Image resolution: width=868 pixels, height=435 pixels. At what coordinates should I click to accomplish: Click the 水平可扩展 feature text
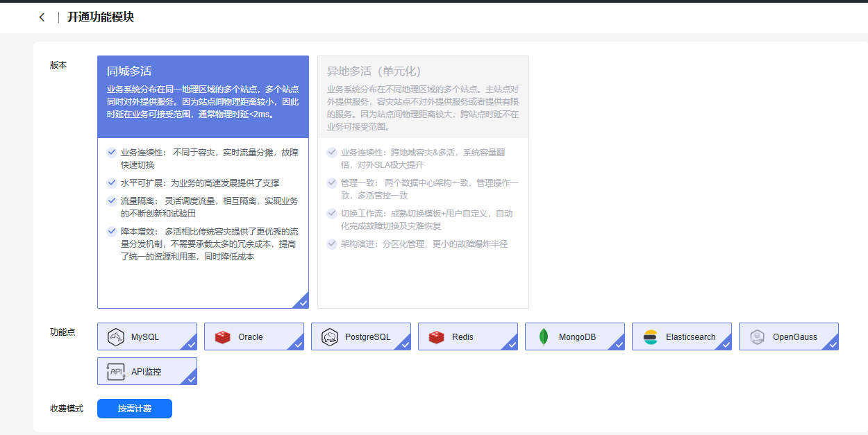(200, 182)
